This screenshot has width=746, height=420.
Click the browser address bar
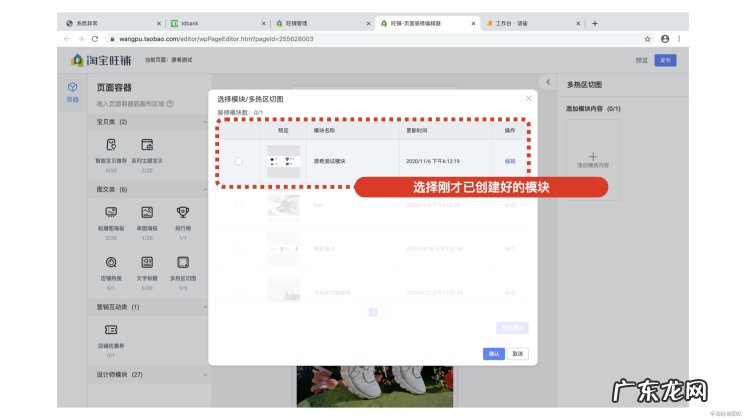tap(373, 39)
